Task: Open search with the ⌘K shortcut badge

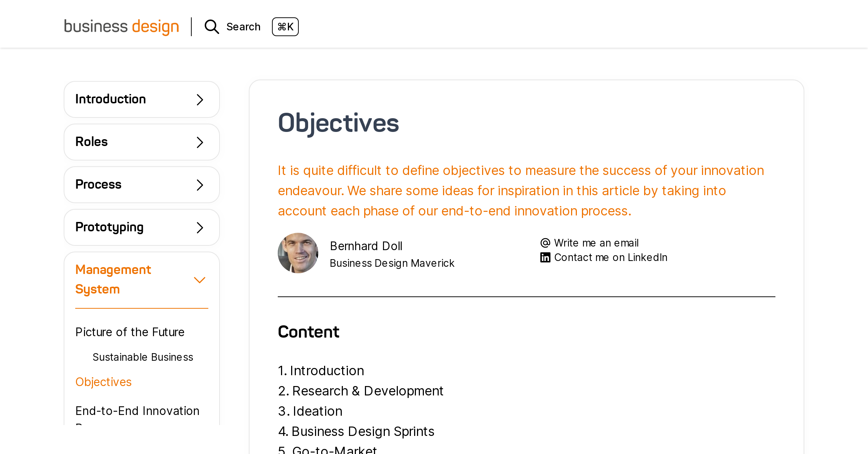Action: click(x=285, y=26)
